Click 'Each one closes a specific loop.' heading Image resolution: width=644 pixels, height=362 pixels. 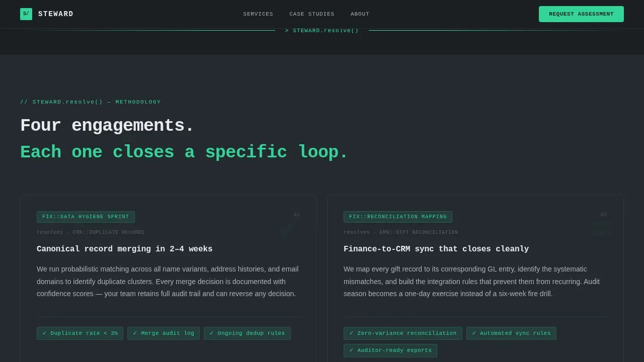click(x=184, y=152)
